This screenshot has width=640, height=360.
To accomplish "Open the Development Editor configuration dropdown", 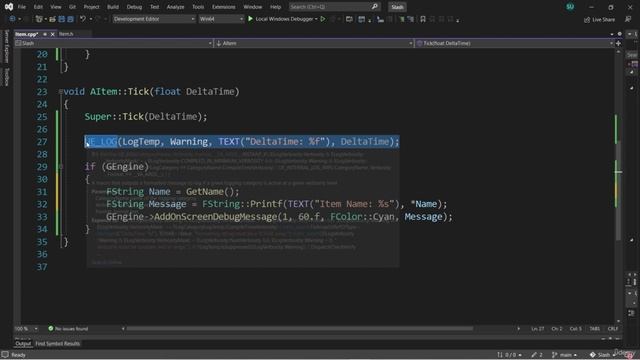I will point(154,19).
